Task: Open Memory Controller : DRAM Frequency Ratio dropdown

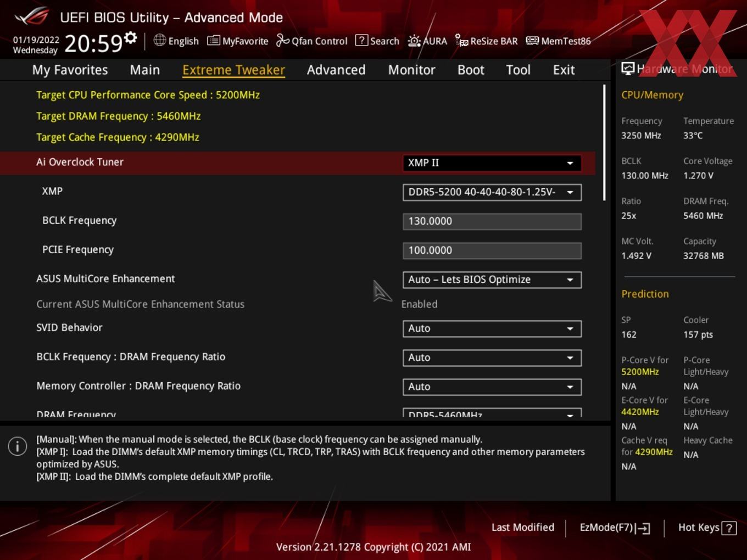Action: [492, 387]
